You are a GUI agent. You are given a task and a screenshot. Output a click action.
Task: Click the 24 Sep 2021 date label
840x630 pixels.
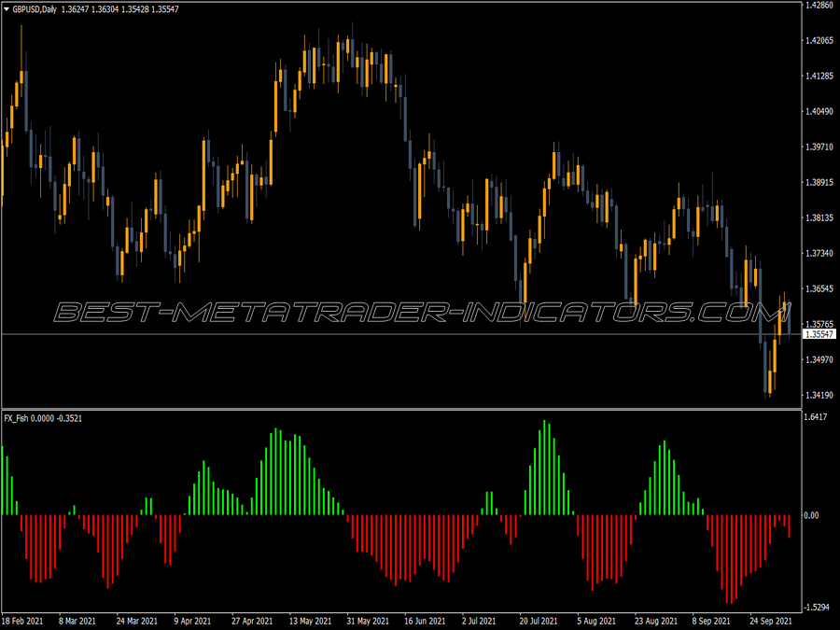pyautogui.click(x=770, y=622)
